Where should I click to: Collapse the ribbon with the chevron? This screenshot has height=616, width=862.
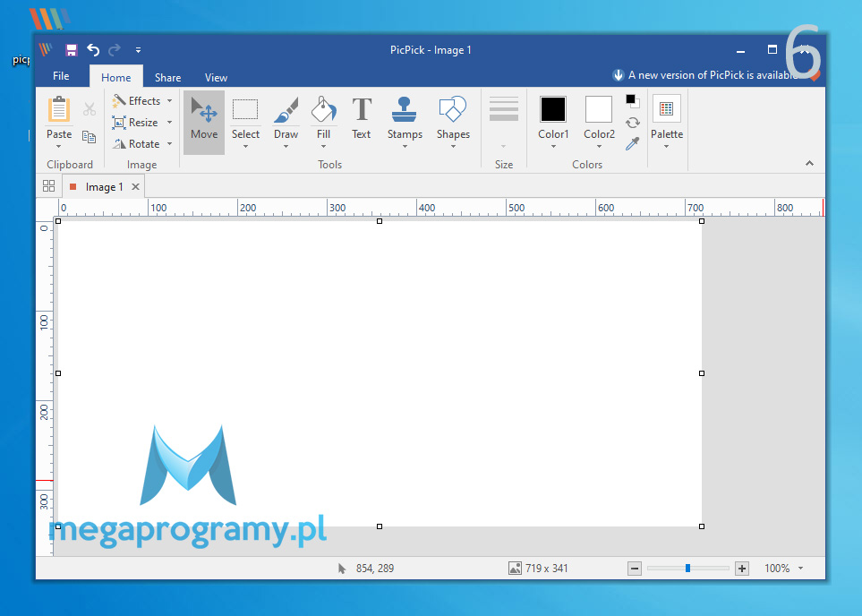point(809,163)
